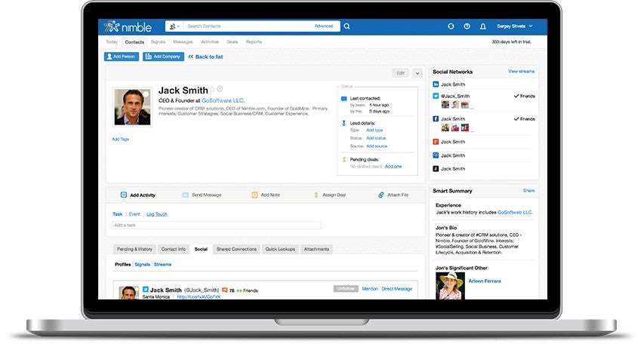Toggle Friends check on Facebook row
This screenshot has height=350, width=644.
tap(525, 119)
